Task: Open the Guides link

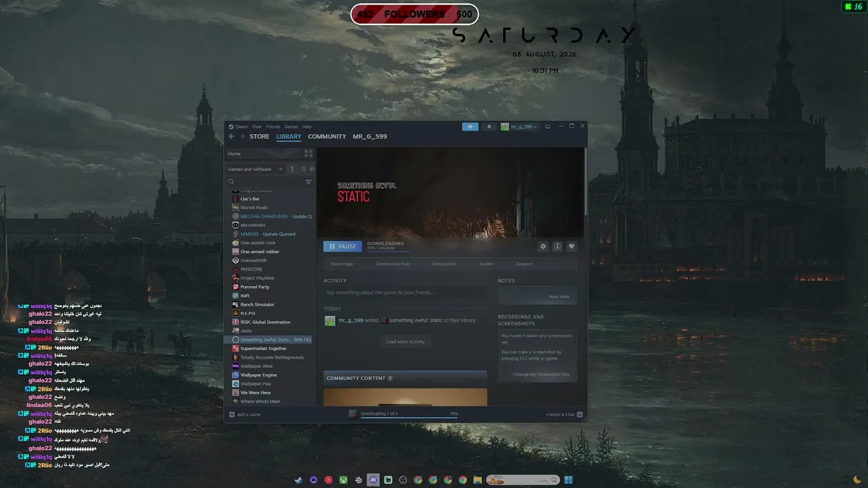Action: coord(486,264)
